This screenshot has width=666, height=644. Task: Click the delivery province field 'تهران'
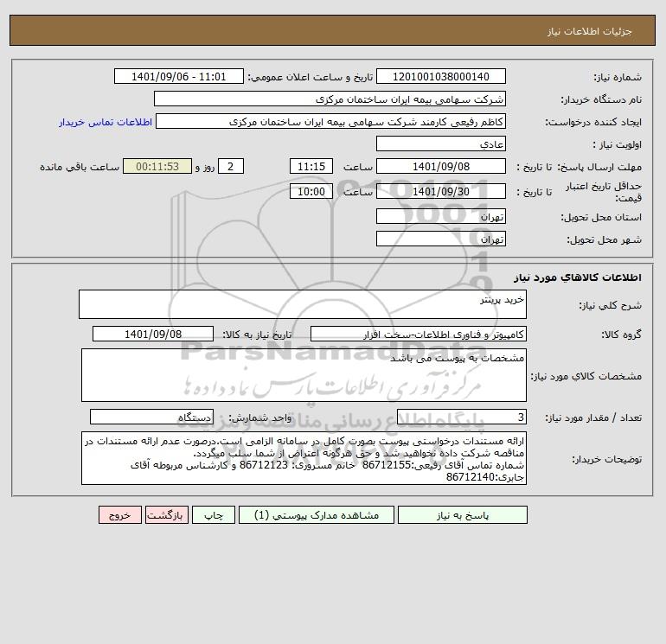pos(441,216)
